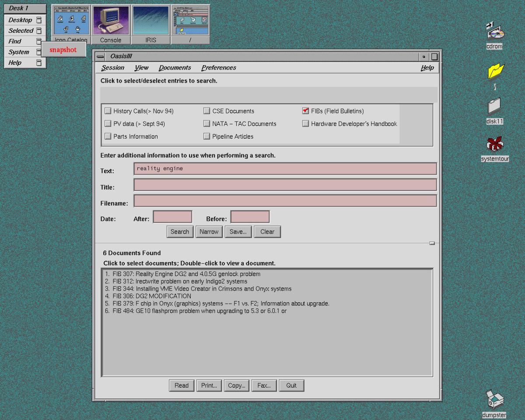Click the pane sash grip handle

[x=432, y=243]
